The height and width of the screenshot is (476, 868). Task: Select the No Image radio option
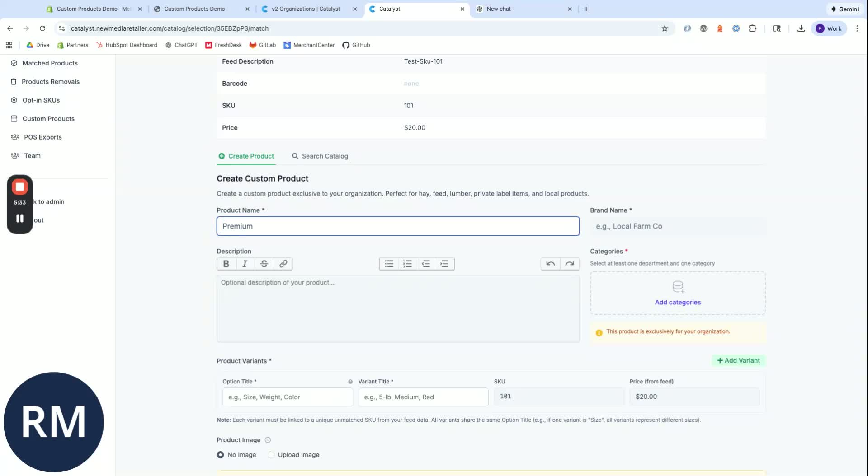click(220, 455)
